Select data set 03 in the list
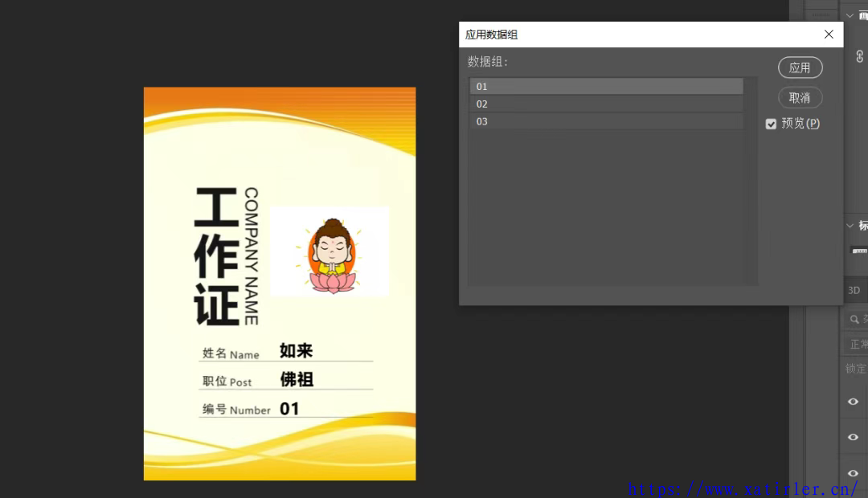This screenshot has width=868, height=498. pos(606,121)
